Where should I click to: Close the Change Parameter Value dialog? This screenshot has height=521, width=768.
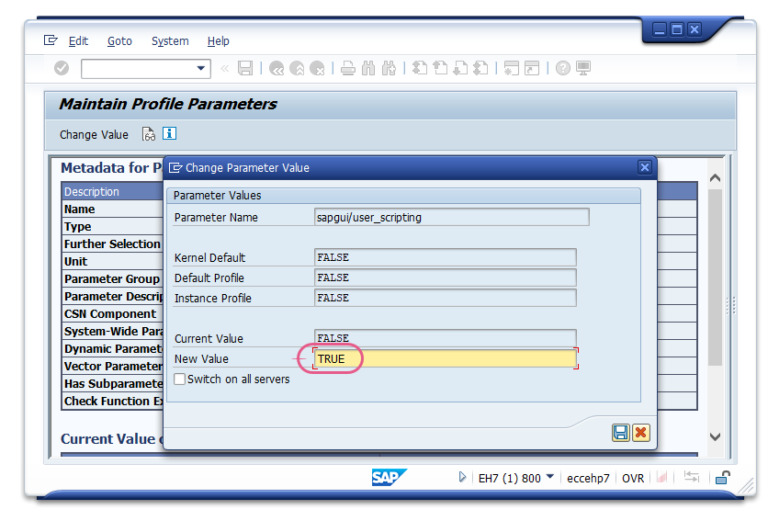click(x=645, y=167)
